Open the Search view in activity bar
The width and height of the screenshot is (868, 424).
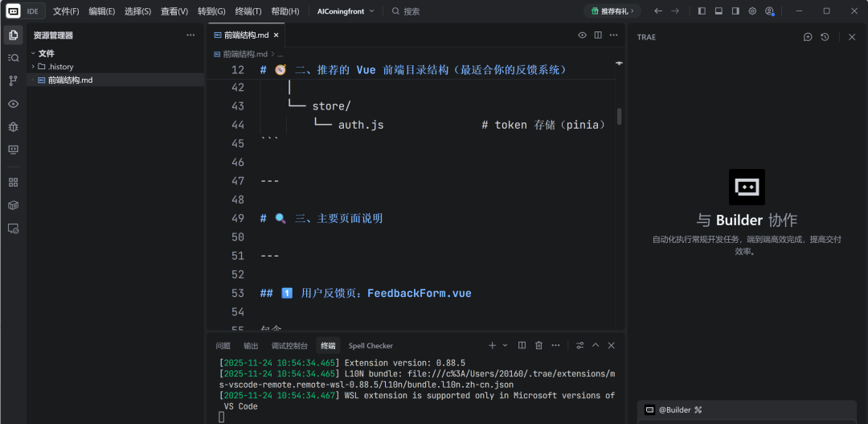click(14, 58)
